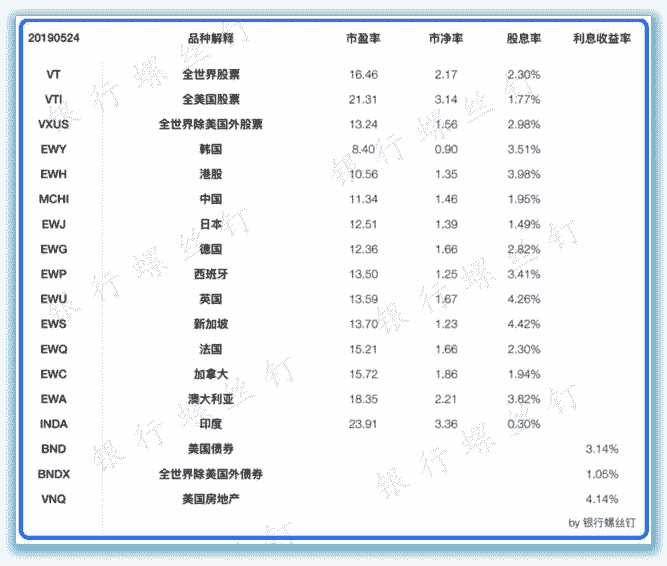Click the 市盈率 column header
Image resolution: width=667 pixels, height=566 pixels.
(x=363, y=38)
